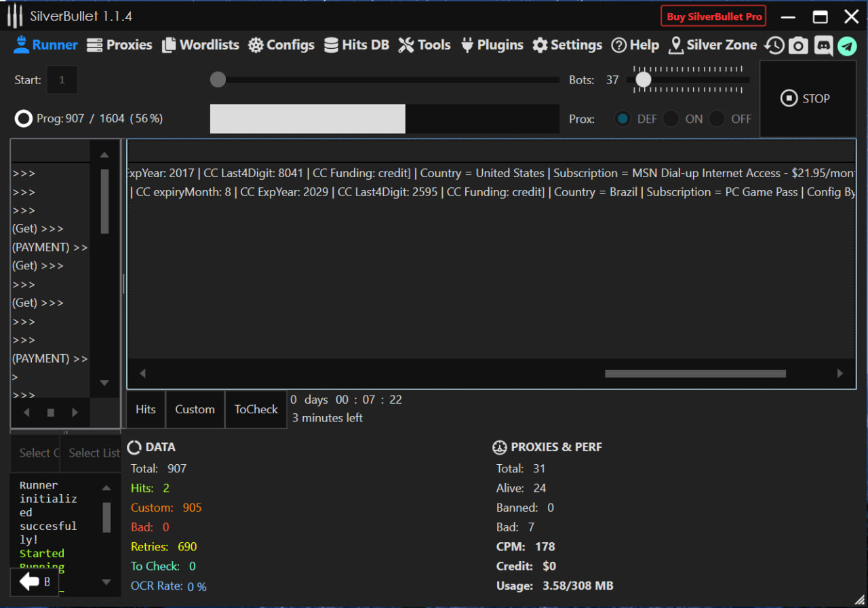Click the Buy SilverBullet Pro button

pos(713,16)
